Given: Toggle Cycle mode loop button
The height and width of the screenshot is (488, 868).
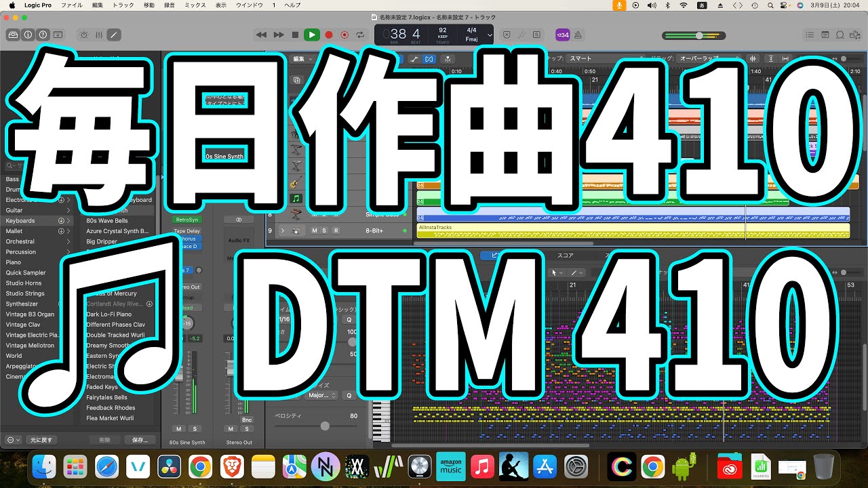Looking at the screenshot, I should pos(360,35).
